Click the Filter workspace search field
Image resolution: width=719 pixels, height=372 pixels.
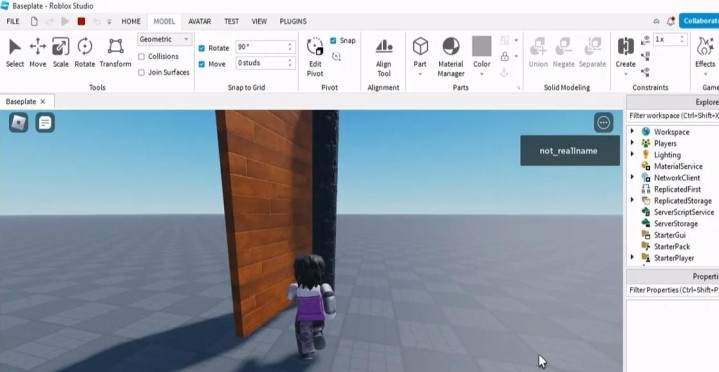pyautogui.click(x=673, y=116)
